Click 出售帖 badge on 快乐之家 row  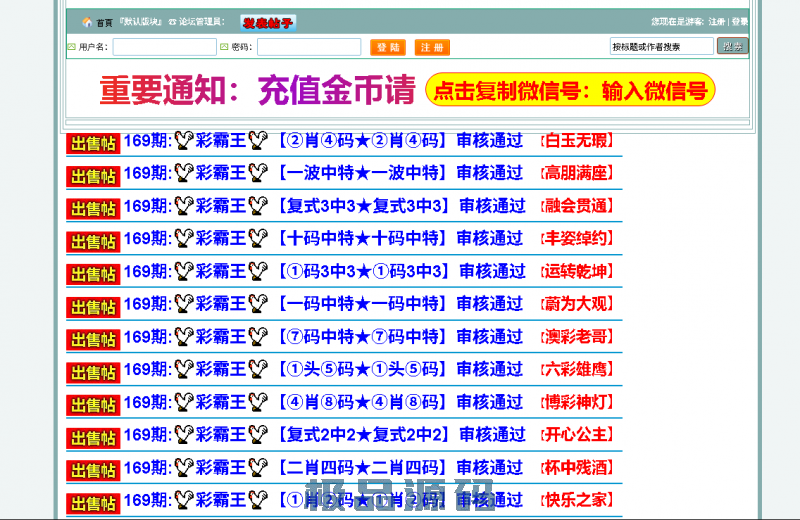[x=93, y=503]
